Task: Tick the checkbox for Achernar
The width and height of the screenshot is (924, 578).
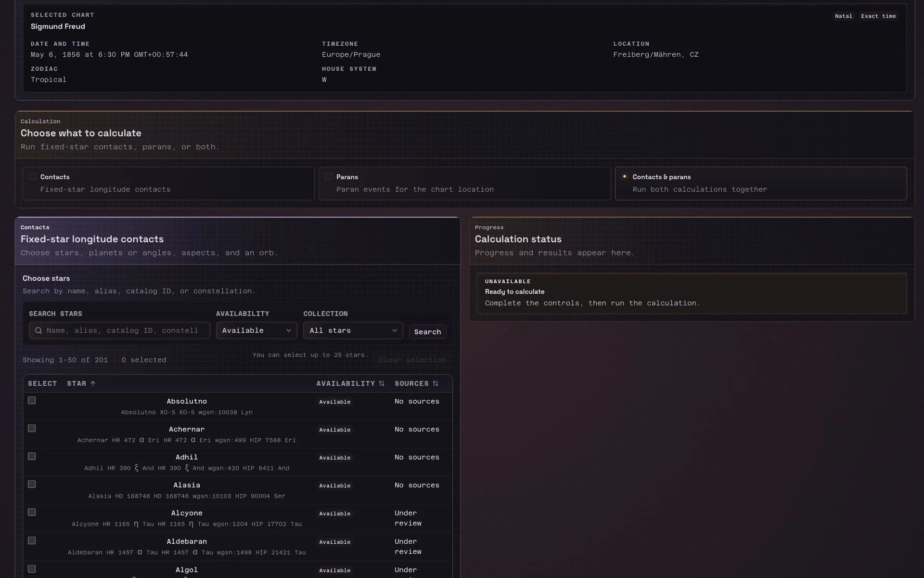Action: 32,428
